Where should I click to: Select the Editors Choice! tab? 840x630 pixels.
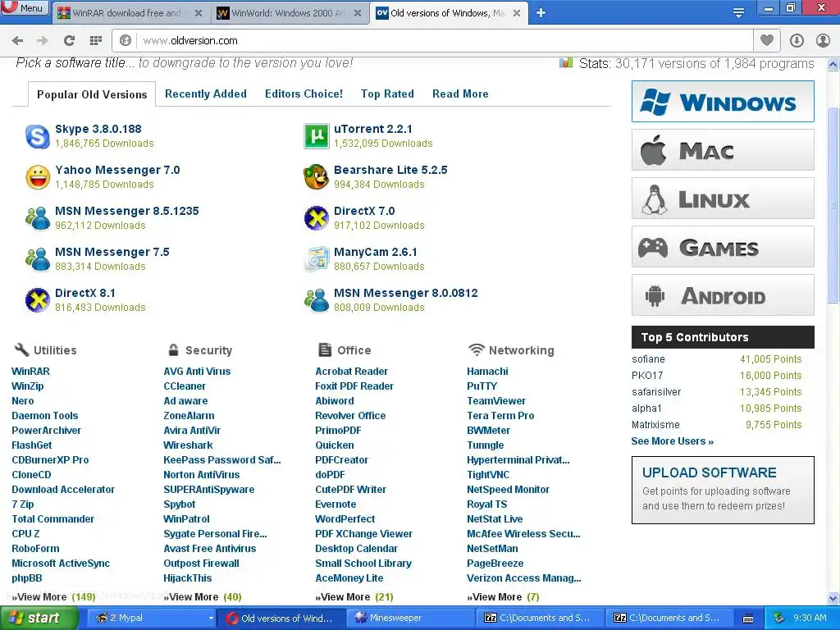pyautogui.click(x=304, y=94)
